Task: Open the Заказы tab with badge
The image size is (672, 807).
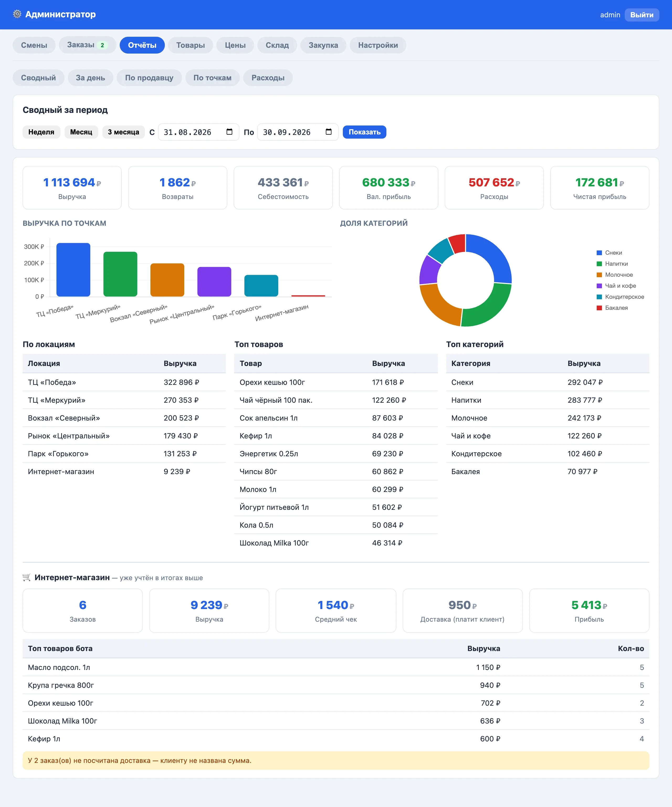Action: point(87,45)
